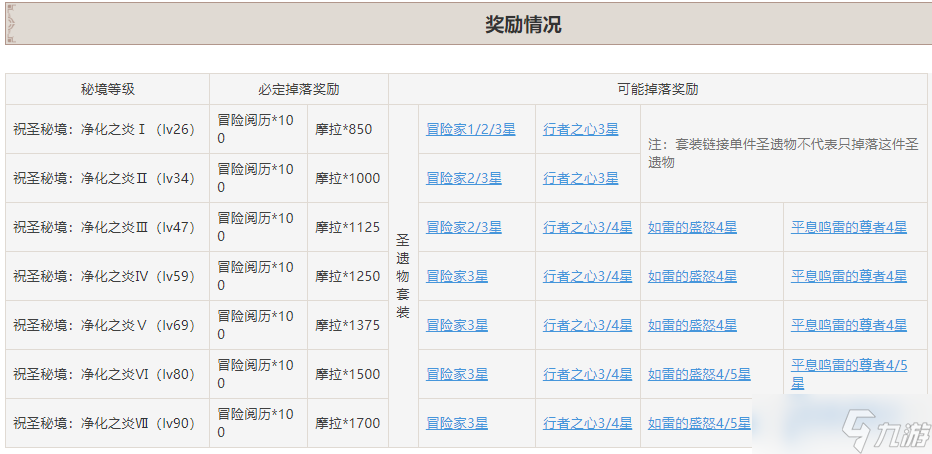932x454 pixels.
Task: Click the 摩拉*1700 cell
Action: [x=348, y=424]
